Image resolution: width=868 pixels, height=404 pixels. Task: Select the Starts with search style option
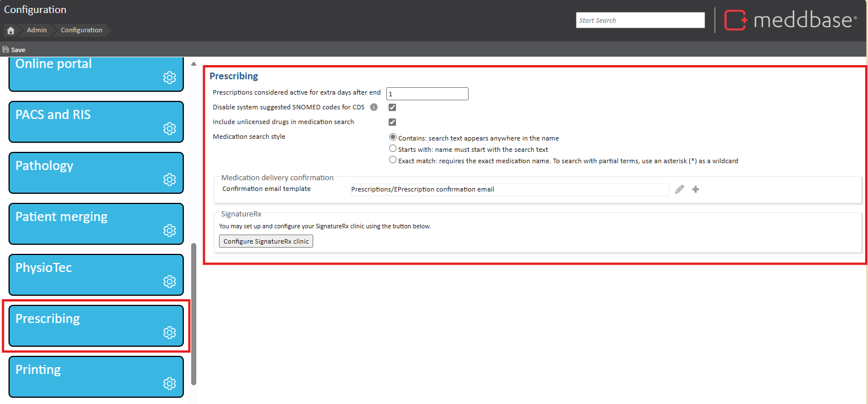392,148
